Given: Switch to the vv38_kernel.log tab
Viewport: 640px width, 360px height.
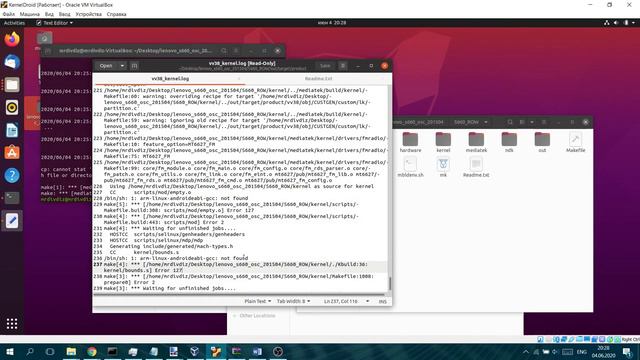Looking at the screenshot, I should (x=170, y=79).
